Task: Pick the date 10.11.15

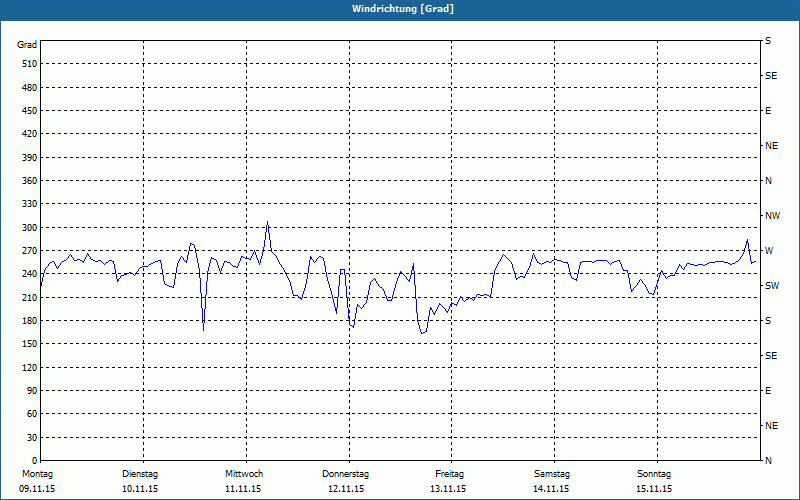Action: click(140, 489)
